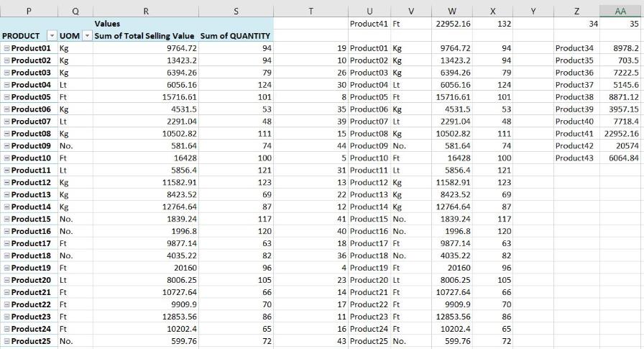The image size is (644, 349).
Task: Select cell with value 8978.2
Action: (x=620, y=48)
